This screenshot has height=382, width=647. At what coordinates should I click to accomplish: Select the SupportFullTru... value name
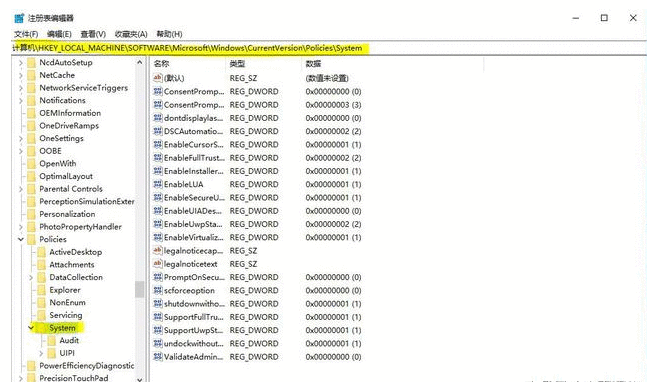[x=194, y=317]
